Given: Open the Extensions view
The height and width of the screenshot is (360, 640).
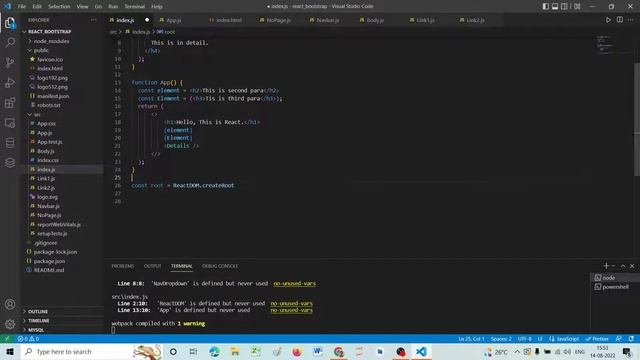Looking at the screenshot, I should 10,102.
